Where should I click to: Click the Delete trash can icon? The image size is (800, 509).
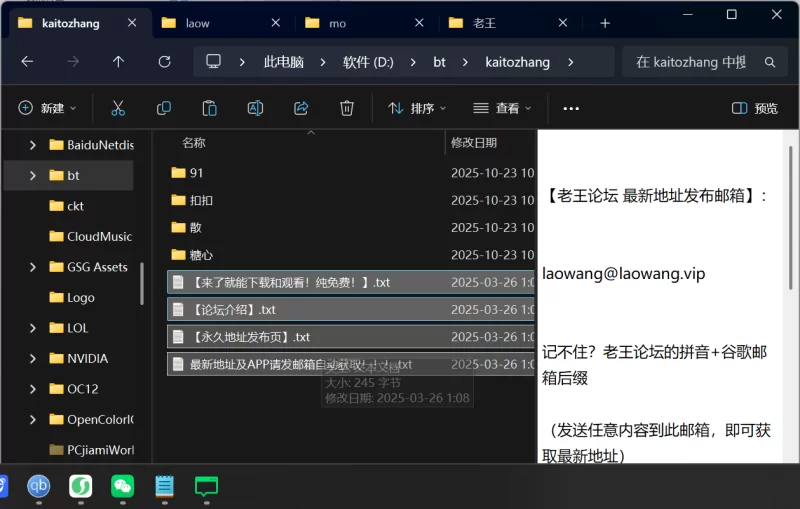[347, 108]
